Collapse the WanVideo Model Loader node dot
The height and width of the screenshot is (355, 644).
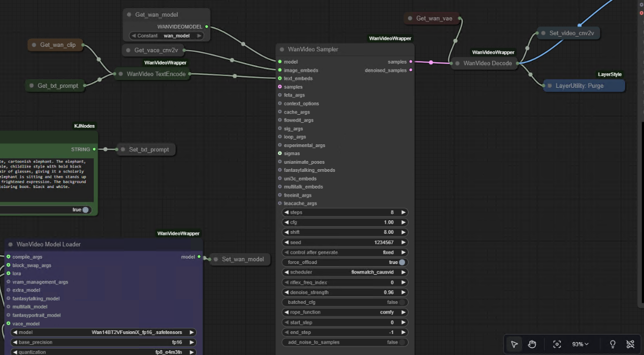tap(11, 245)
